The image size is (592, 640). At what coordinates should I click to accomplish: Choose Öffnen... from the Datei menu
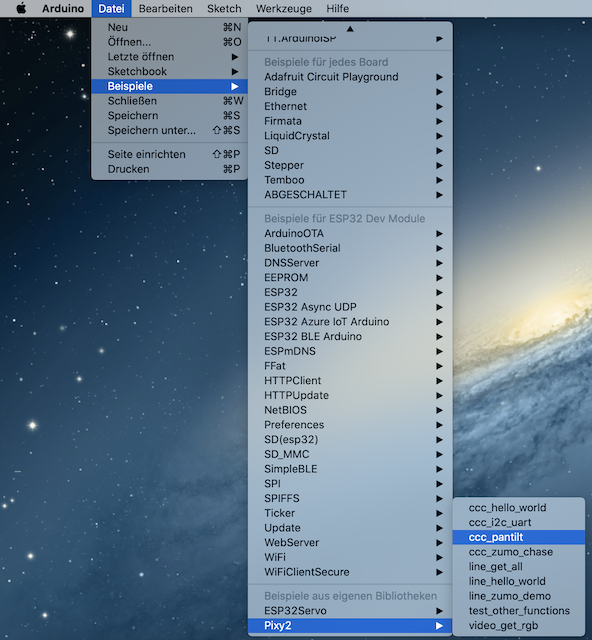[x=169, y=42]
